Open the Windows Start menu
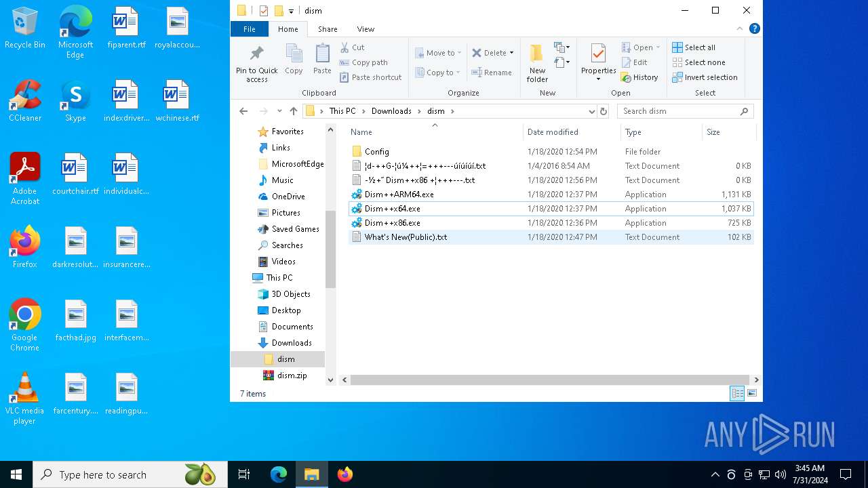868x488 pixels. click(16, 474)
